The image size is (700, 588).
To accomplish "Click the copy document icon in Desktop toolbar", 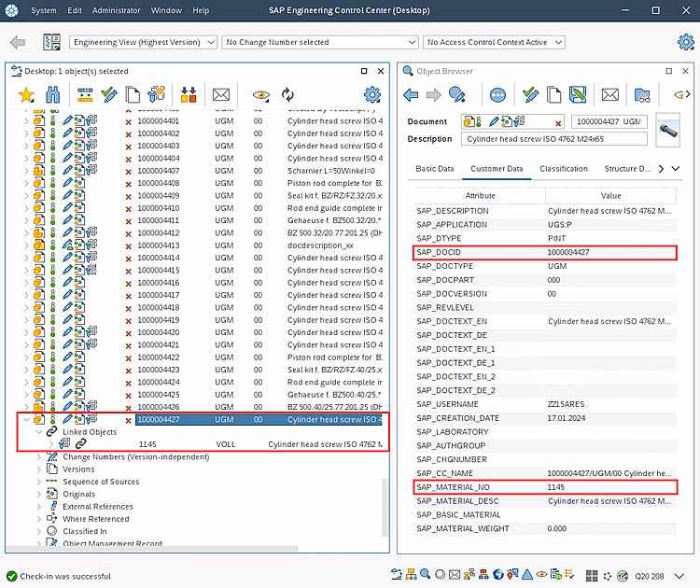I will pyautogui.click(x=133, y=94).
